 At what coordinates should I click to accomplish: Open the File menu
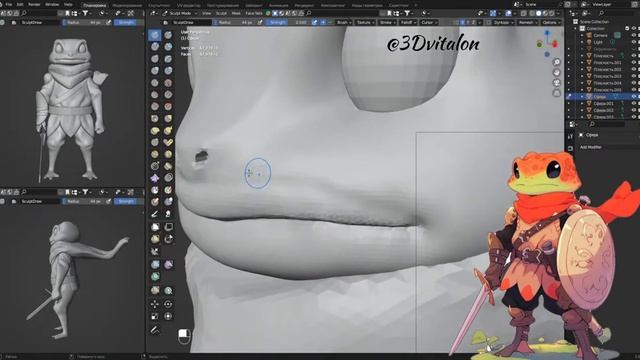[x=9, y=4]
